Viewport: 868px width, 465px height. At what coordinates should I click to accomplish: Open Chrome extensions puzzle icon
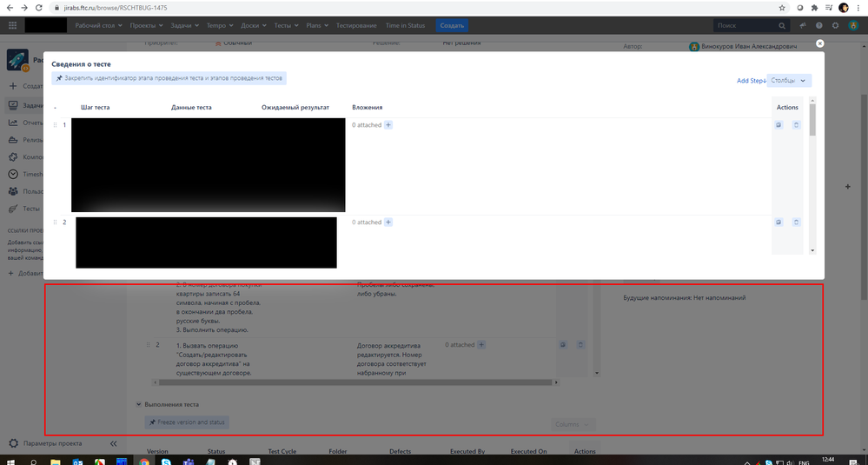coord(814,8)
